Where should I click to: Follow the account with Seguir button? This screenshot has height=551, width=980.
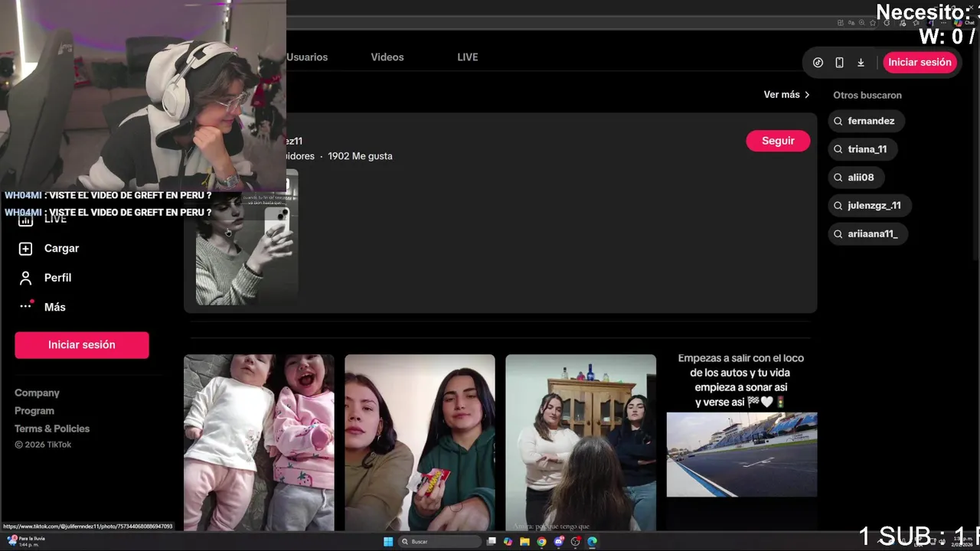[778, 141]
